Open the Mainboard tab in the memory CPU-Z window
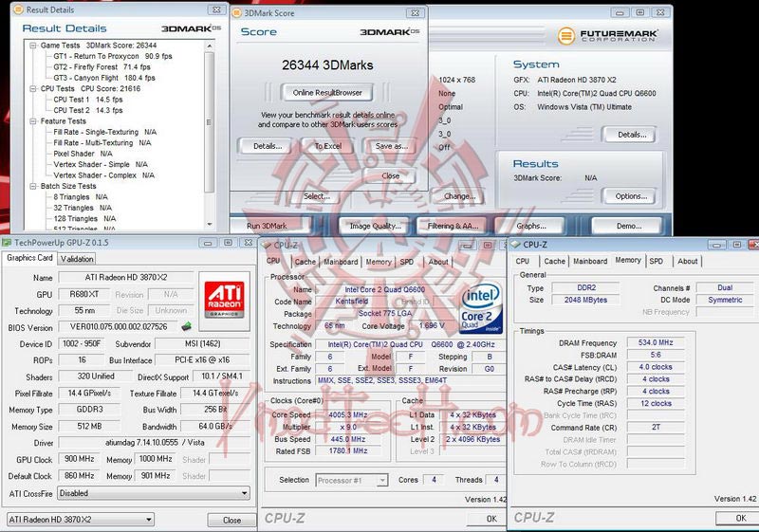This screenshot has height=532, width=759. (590, 261)
